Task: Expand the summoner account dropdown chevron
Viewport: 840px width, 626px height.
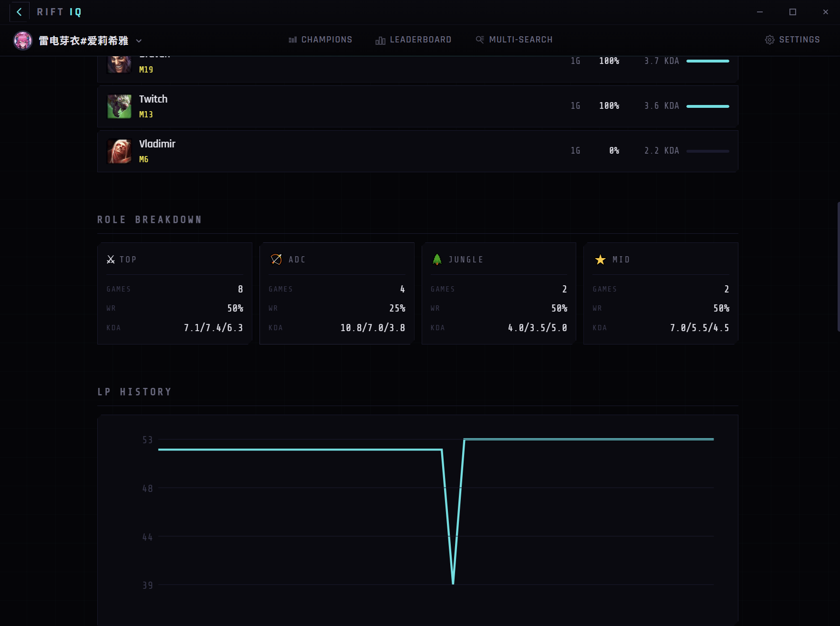Action: (139, 41)
